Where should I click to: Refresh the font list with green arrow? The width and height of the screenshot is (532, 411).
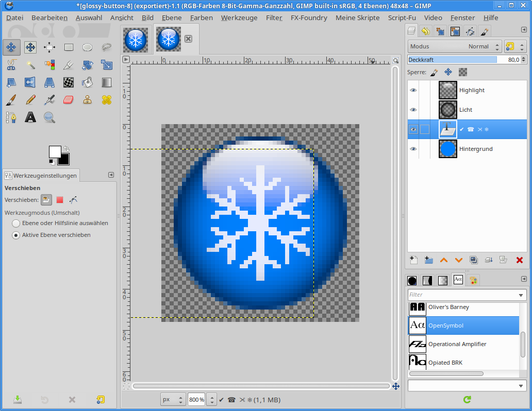(467, 399)
